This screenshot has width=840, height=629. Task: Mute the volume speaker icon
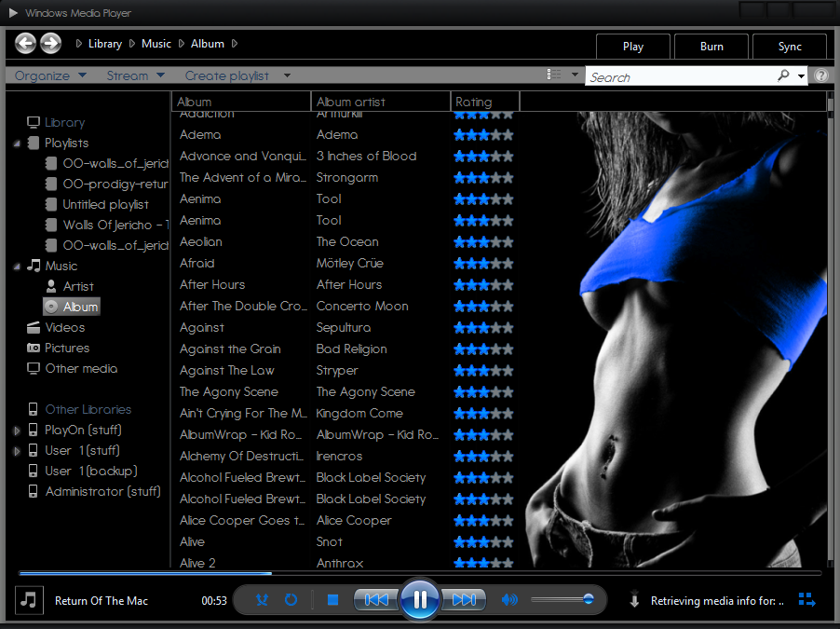(508, 600)
